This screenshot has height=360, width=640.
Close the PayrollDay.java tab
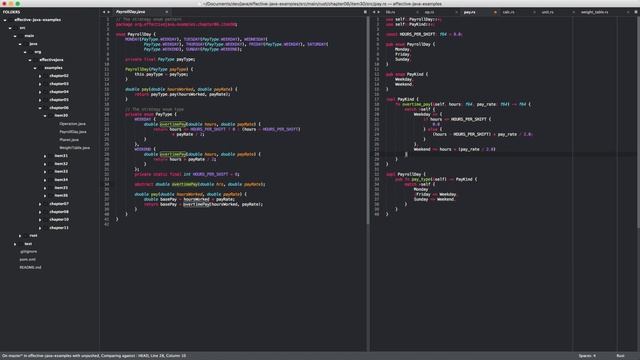click(x=167, y=12)
